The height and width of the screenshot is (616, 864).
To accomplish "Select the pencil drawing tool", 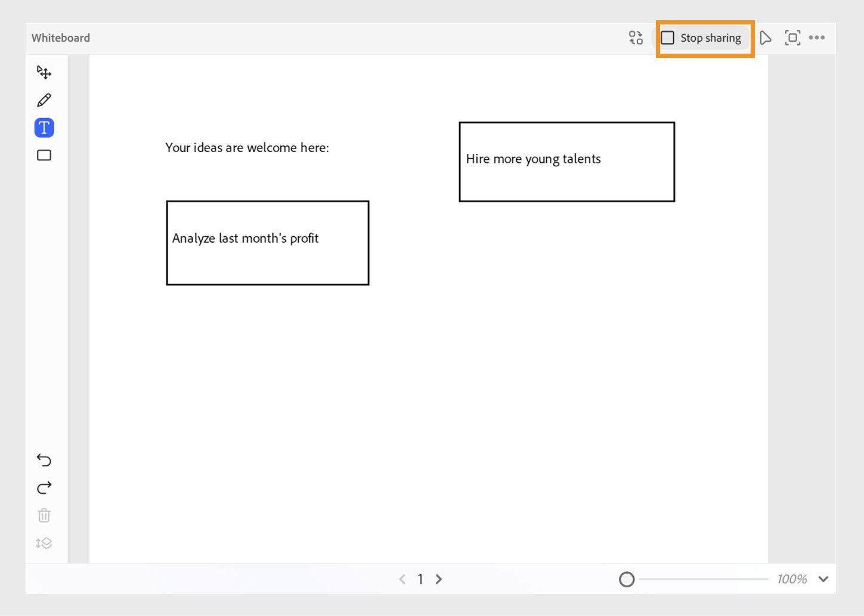I will tap(44, 100).
